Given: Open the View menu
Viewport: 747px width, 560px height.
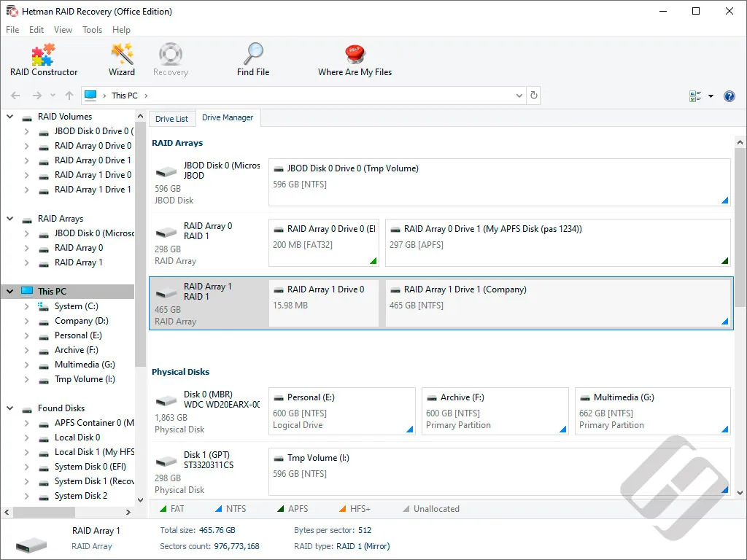Looking at the screenshot, I should (x=63, y=30).
